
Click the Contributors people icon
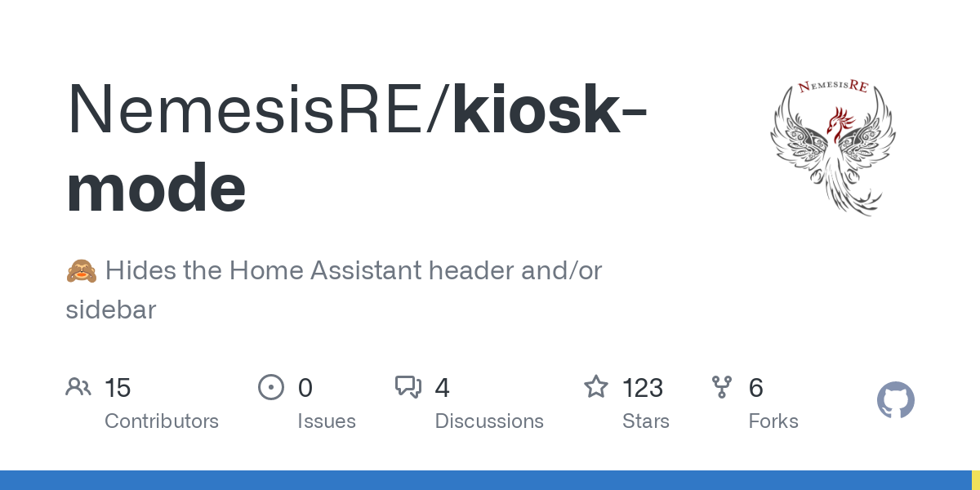(x=78, y=386)
